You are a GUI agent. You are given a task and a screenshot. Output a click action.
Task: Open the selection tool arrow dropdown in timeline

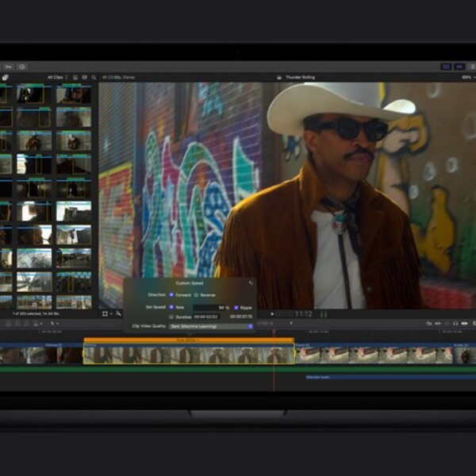pos(54,324)
